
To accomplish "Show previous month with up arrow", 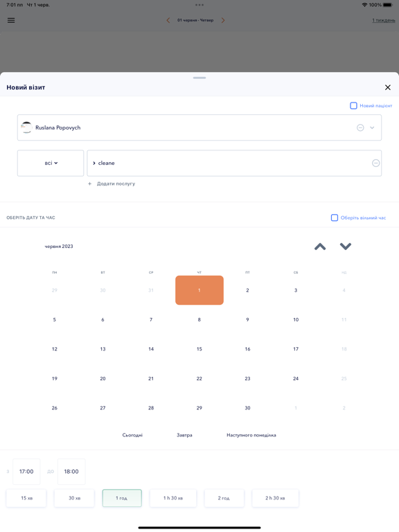I will (320, 247).
